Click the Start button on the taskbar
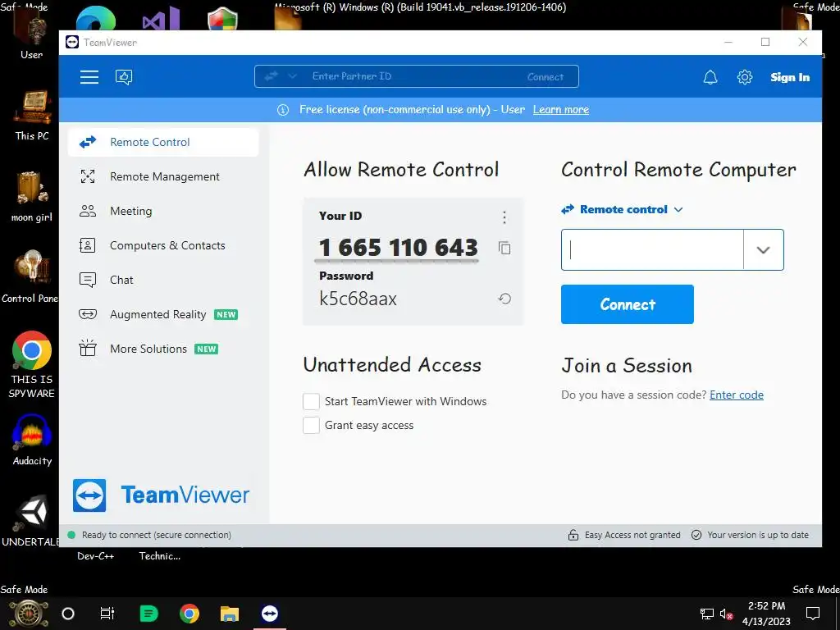Image resolution: width=840 pixels, height=630 pixels. 29,614
